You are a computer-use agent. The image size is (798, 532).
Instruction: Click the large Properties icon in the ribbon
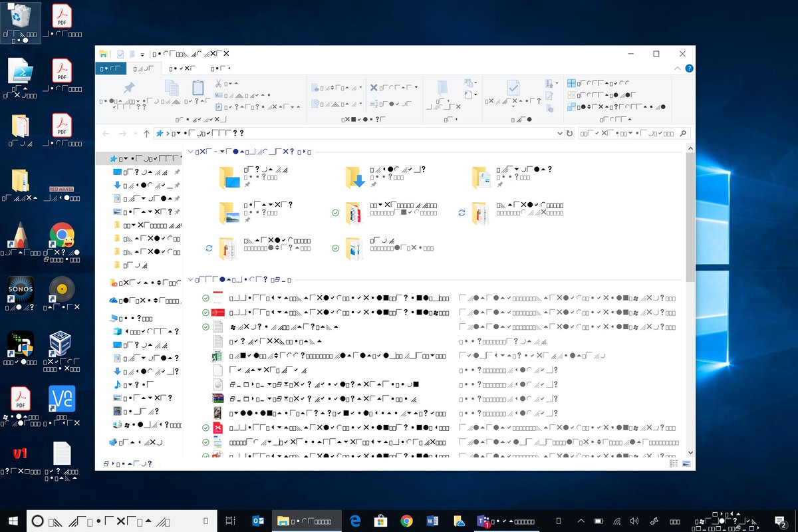point(513,88)
